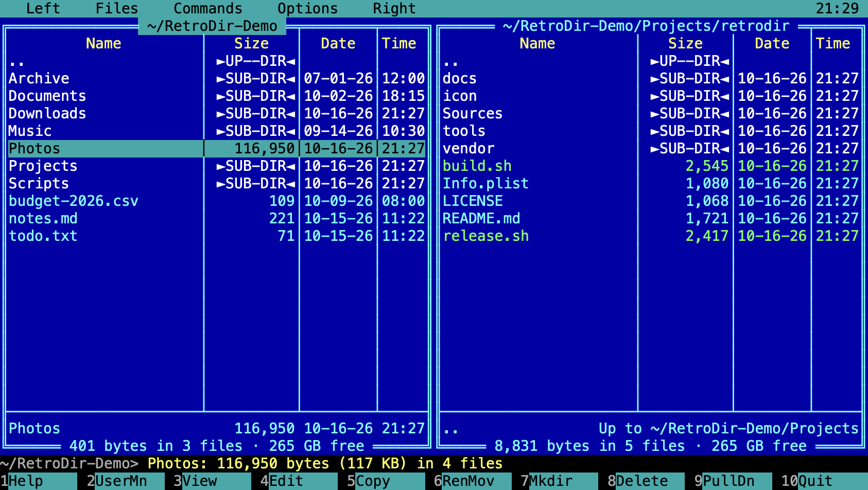The image size is (868, 490).
Task: Click the 9PullDn function key
Action: (x=733, y=481)
